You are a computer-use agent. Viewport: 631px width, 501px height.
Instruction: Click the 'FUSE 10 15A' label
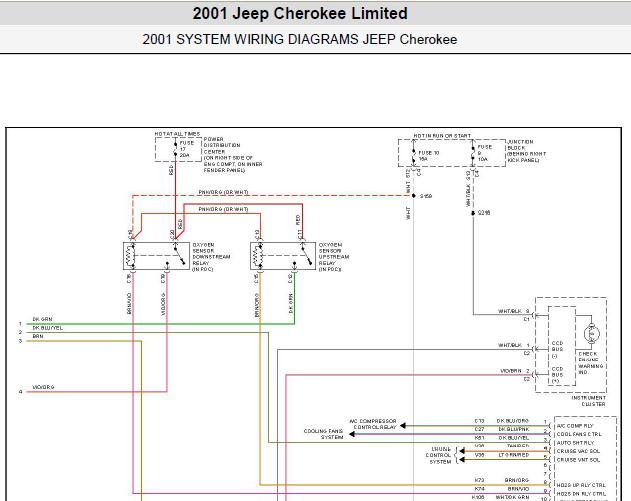tap(429, 156)
